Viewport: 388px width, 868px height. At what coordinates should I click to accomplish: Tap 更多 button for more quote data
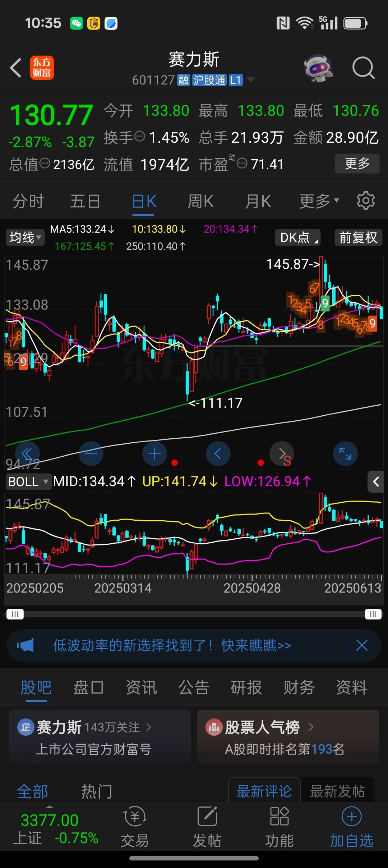[x=357, y=164]
